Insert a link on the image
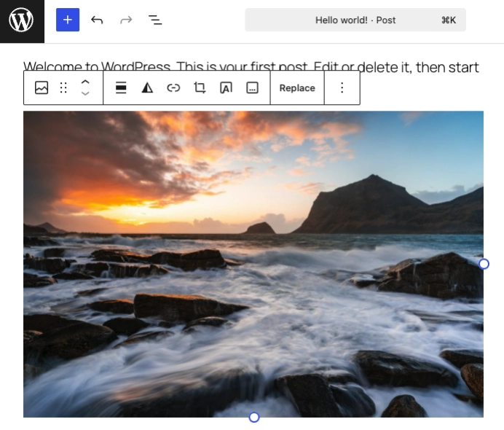Image resolution: width=504 pixels, height=430 pixels. (x=173, y=87)
